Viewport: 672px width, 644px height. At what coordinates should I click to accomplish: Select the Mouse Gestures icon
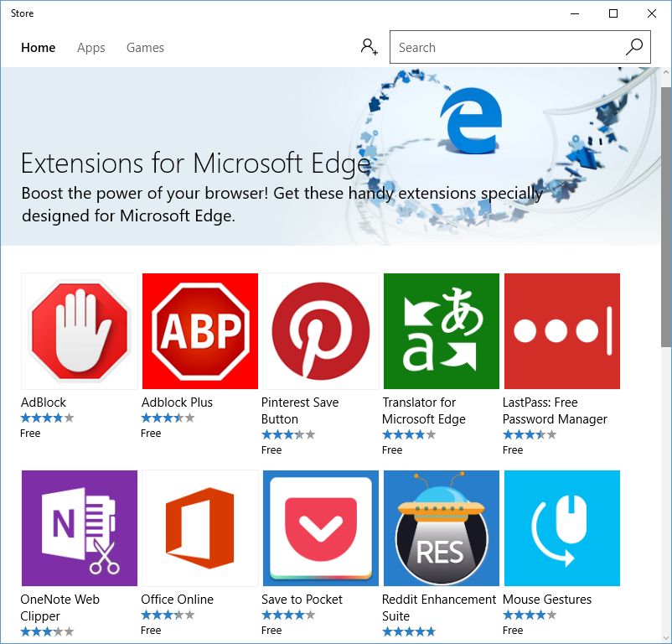coord(562,528)
